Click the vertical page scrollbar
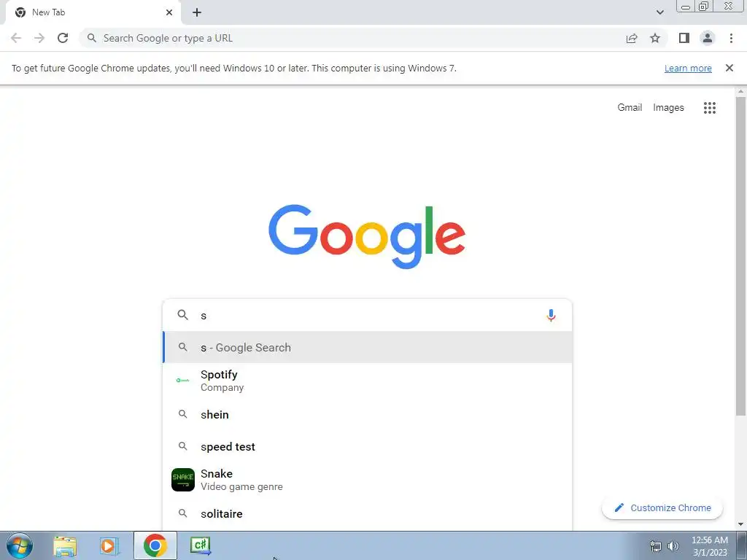This screenshot has height=560, width=747. (740, 254)
